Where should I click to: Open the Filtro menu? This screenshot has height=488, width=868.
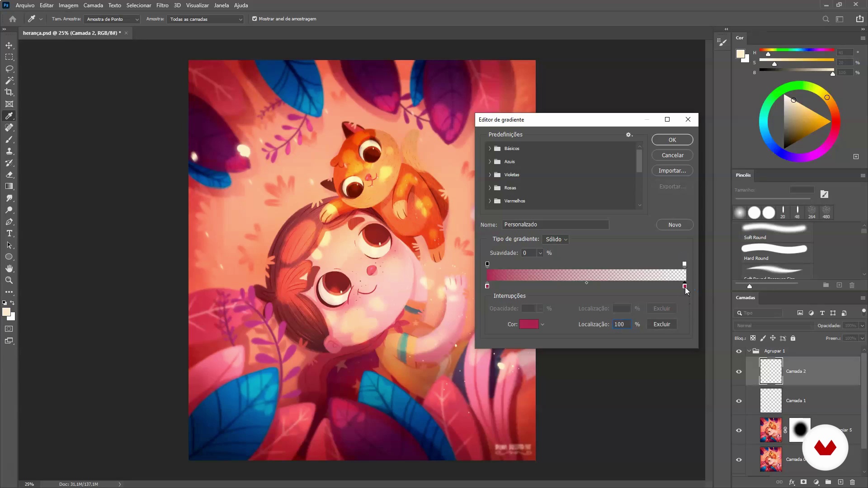[162, 5]
